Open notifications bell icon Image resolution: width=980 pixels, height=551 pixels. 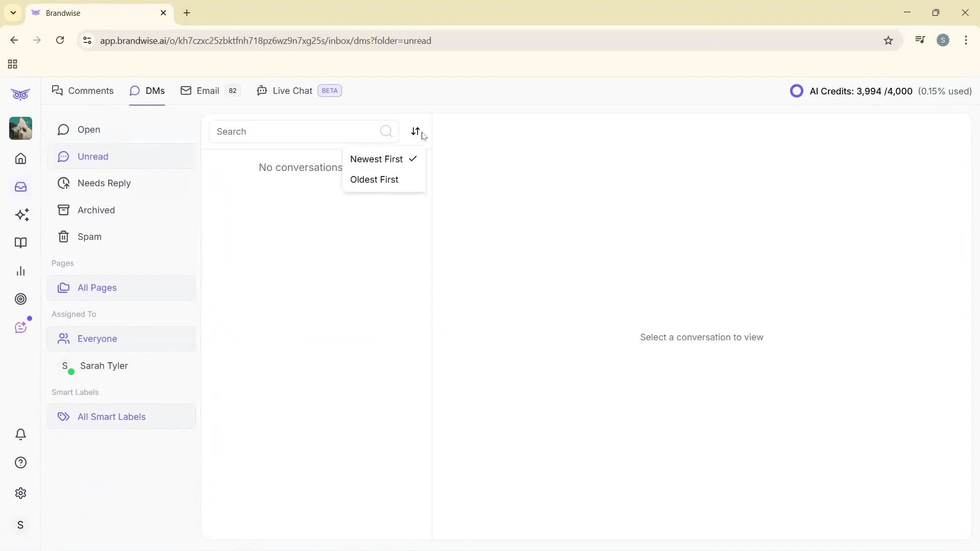point(20,434)
